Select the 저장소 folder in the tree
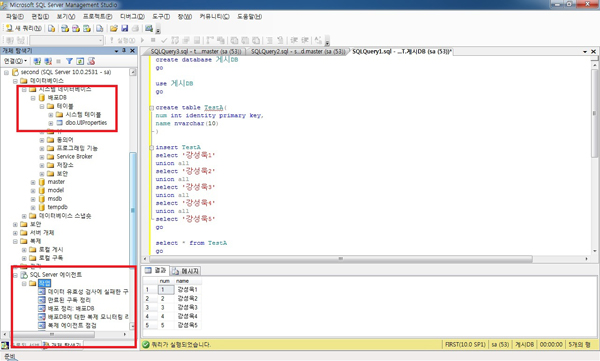The width and height of the screenshot is (600, 361). [65, 165]
